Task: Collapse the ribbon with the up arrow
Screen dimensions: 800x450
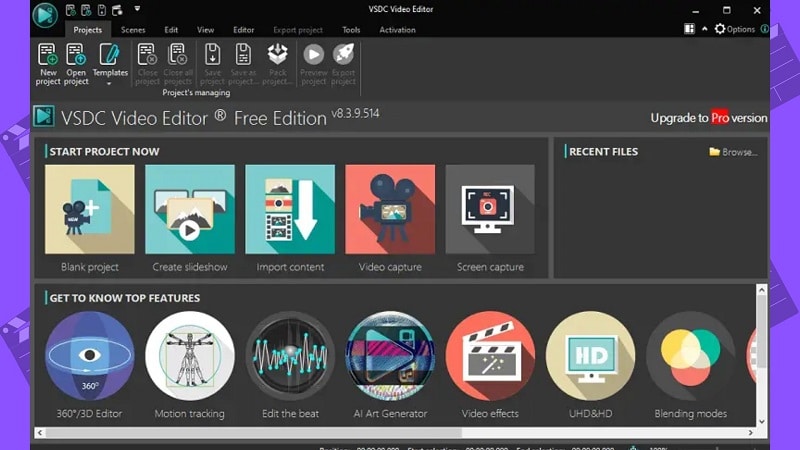Action: 705,29
